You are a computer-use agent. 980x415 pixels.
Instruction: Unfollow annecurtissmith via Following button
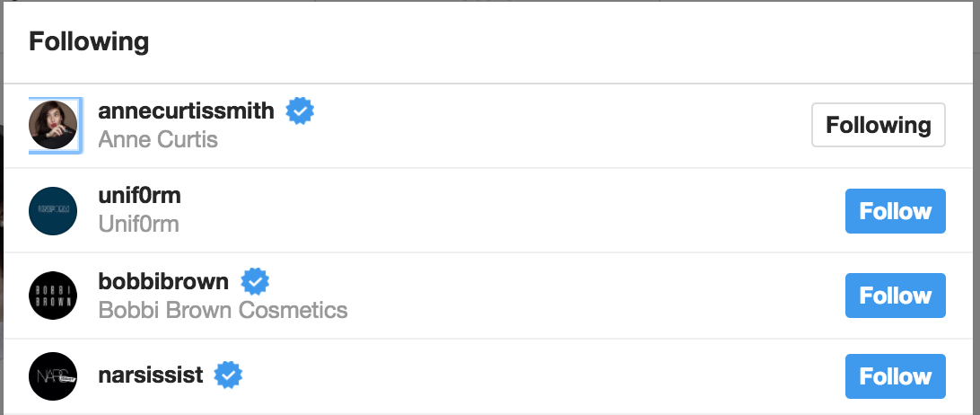878,125
